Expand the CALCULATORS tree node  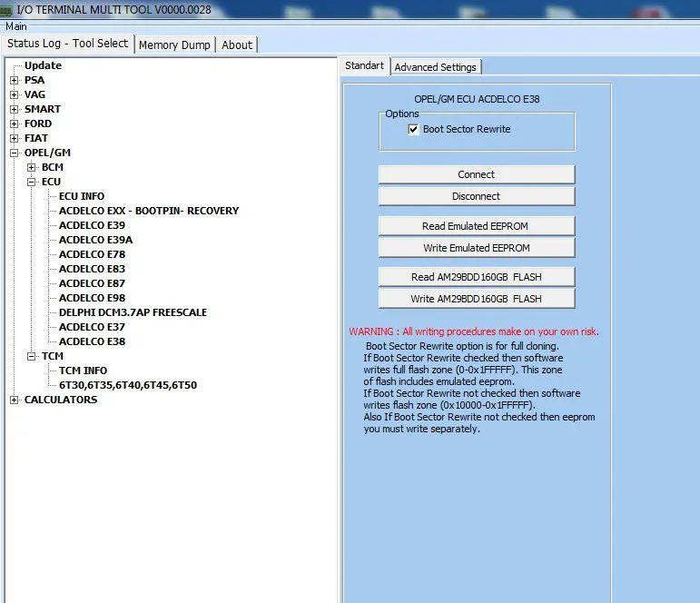(15, 400)
